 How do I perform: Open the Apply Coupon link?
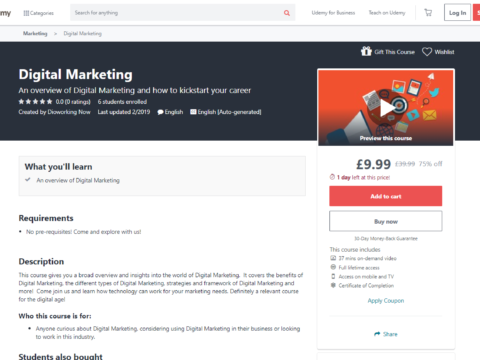point(386,300)
